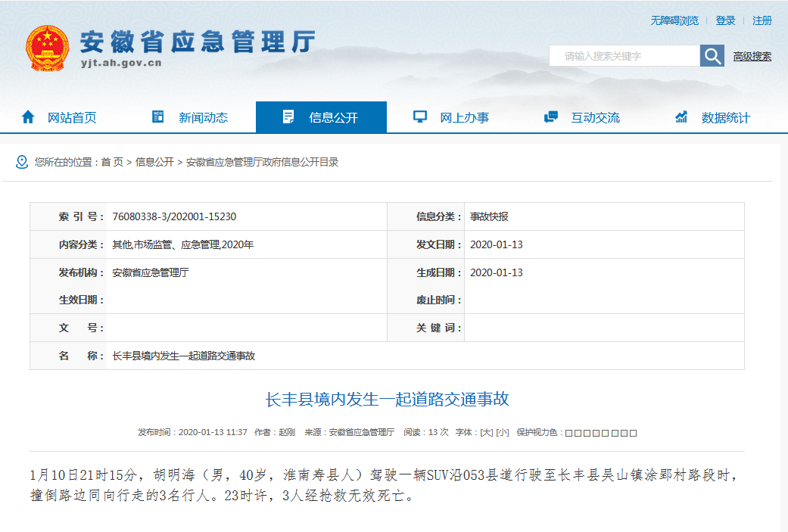Click the document icon beside 信息公开
Viewport: 788px width, 532px height.
(288, 117)
